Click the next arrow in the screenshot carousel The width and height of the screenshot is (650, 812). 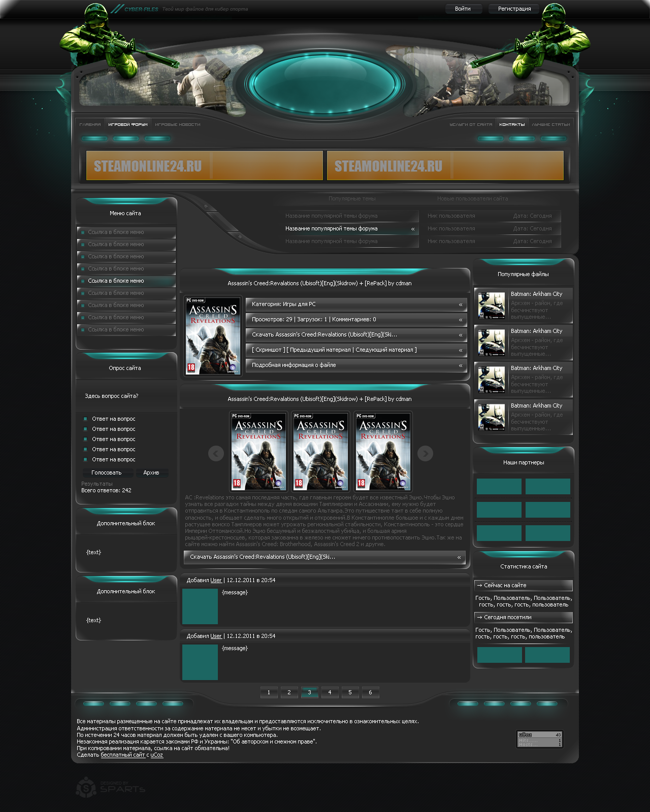point(425,453)
